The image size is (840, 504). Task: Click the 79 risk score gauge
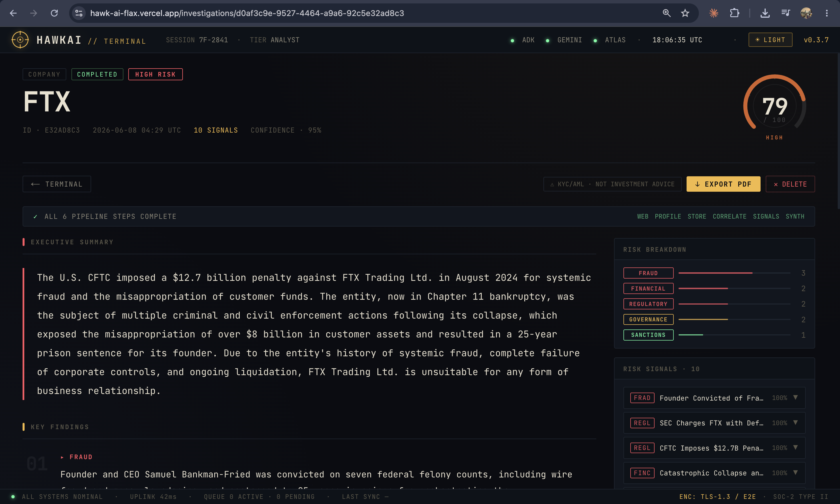[x=775, y=106]
